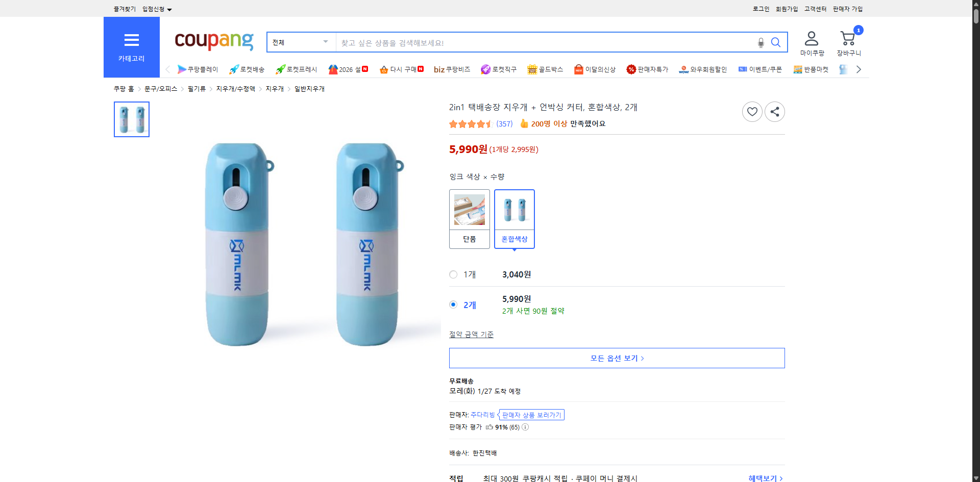
Task: Open the (357) reviews link
Action: (x=504, y=123)
